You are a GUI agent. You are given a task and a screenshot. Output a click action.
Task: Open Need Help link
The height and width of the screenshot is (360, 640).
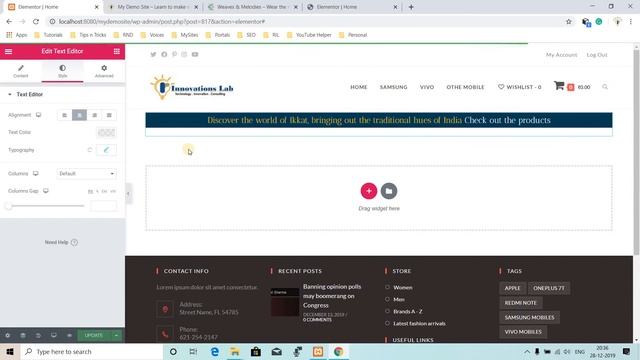pos(61,242)
